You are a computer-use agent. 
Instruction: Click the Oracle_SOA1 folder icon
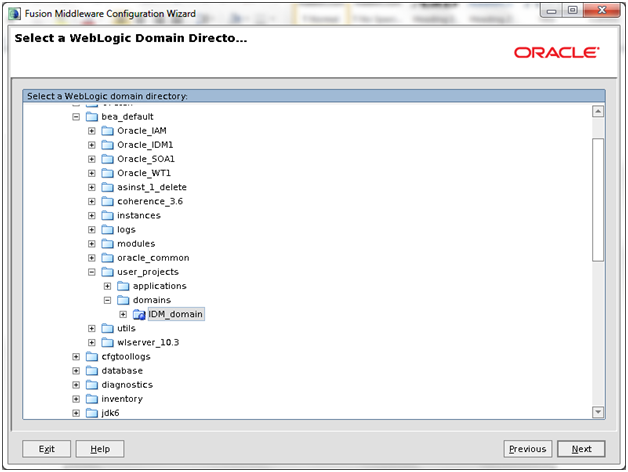[x=107, y=159]
